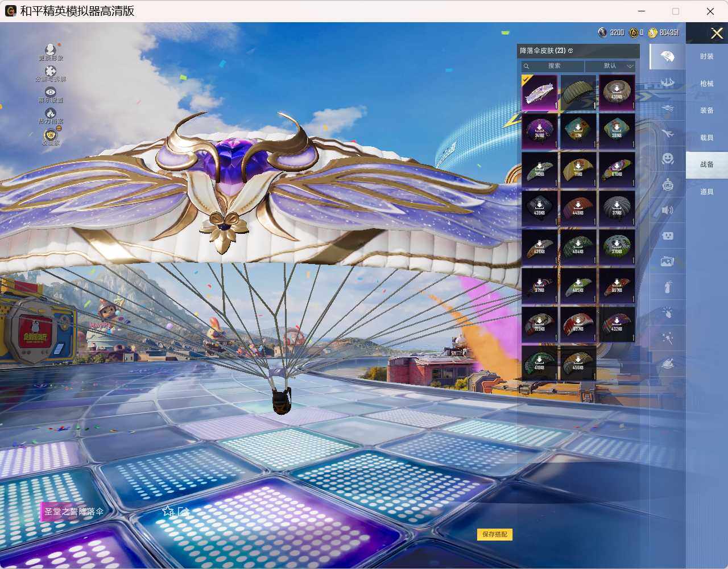This screenshot has height=569, width=728.
Task: Click the 保存搭配 button
Action: point(495,534)
